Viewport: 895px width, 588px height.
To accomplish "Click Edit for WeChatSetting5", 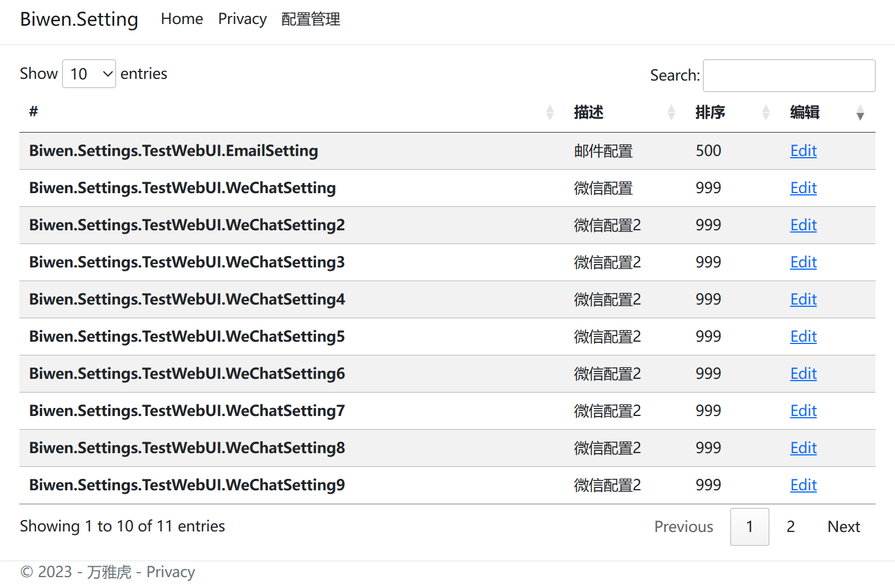I will pyautogui.click(x=803, y=337).
